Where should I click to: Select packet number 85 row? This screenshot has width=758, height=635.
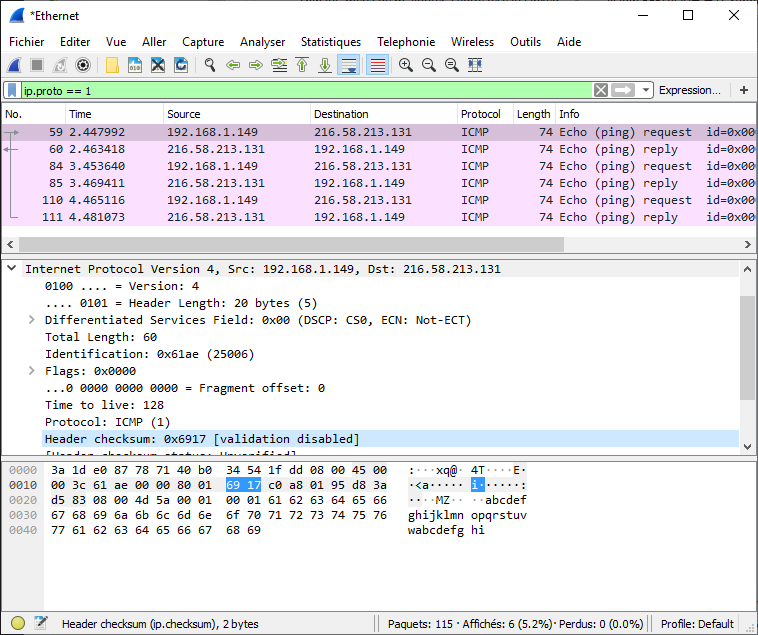379,183
